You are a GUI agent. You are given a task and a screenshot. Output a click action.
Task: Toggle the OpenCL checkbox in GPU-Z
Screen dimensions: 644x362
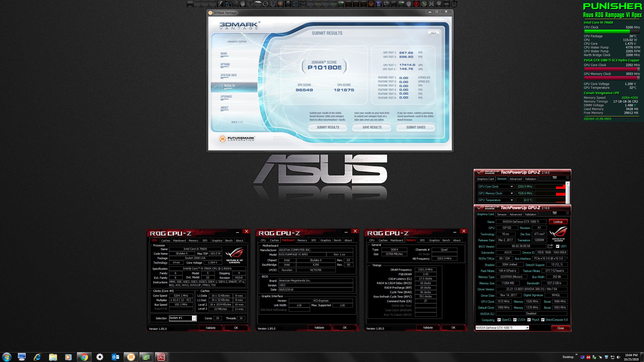[x=499, y=320]
